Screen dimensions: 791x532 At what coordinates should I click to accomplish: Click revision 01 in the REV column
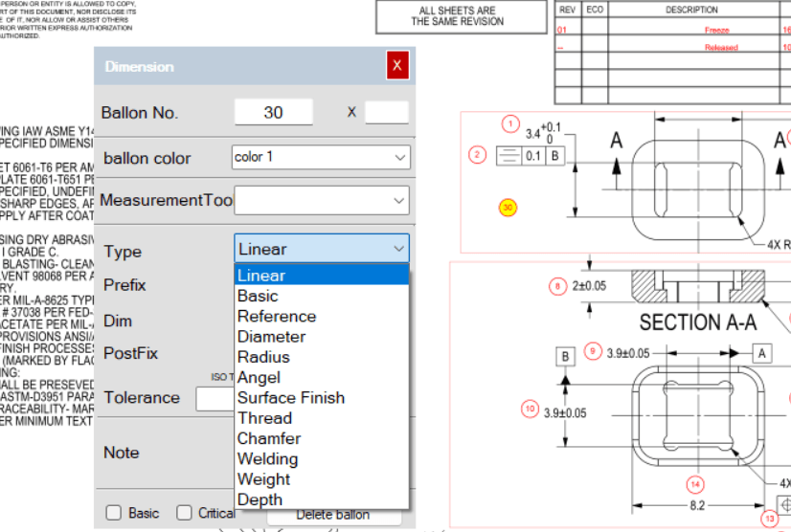(562, 31)
